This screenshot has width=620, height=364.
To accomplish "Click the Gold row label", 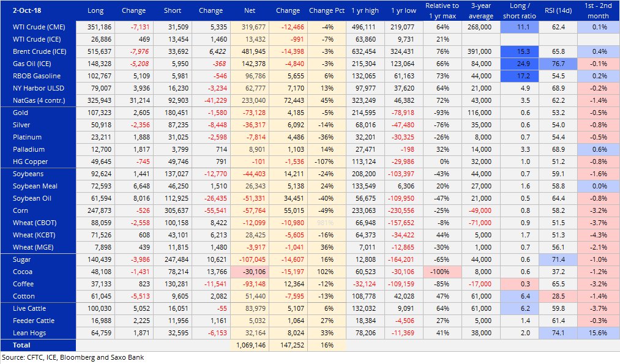I will 21,113.
